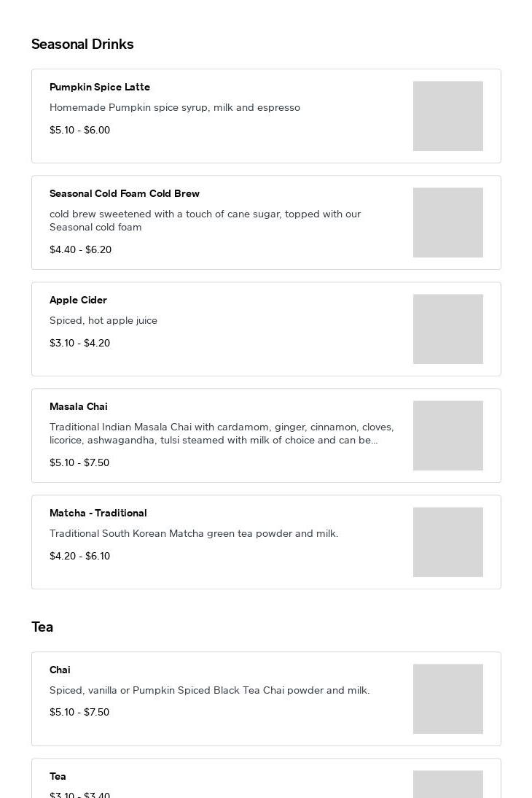The height and width of the screenshot is (798, 532).
Task: Select the Seasonal Cold Foam Cold Brew title
Action: (125, 193)
